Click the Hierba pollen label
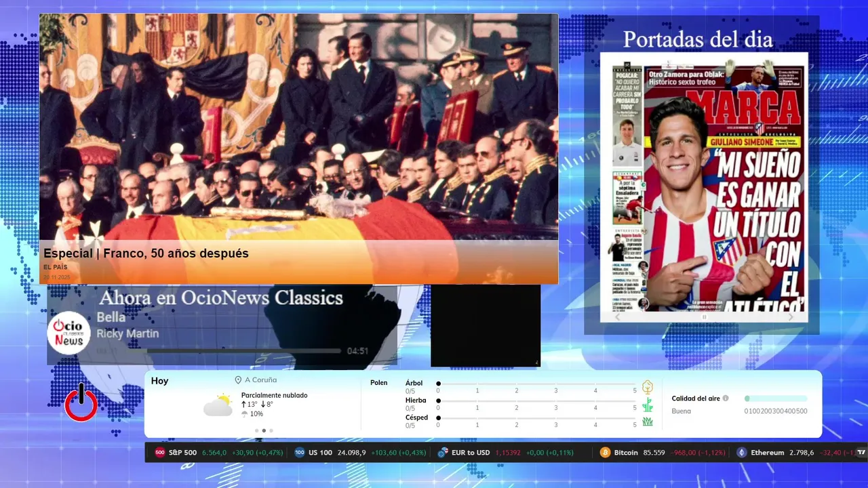This screenshot has width=868, height=488. point(416,401)
